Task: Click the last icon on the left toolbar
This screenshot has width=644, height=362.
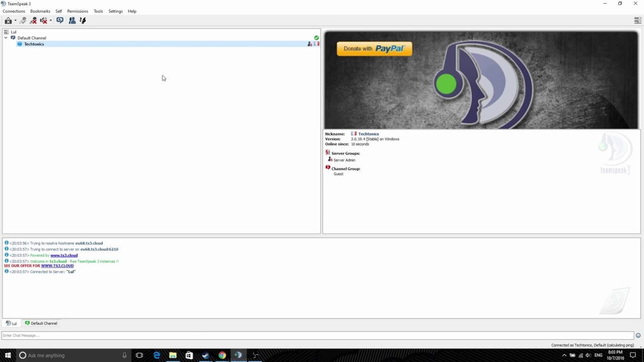Action: (x=83, y=21)
